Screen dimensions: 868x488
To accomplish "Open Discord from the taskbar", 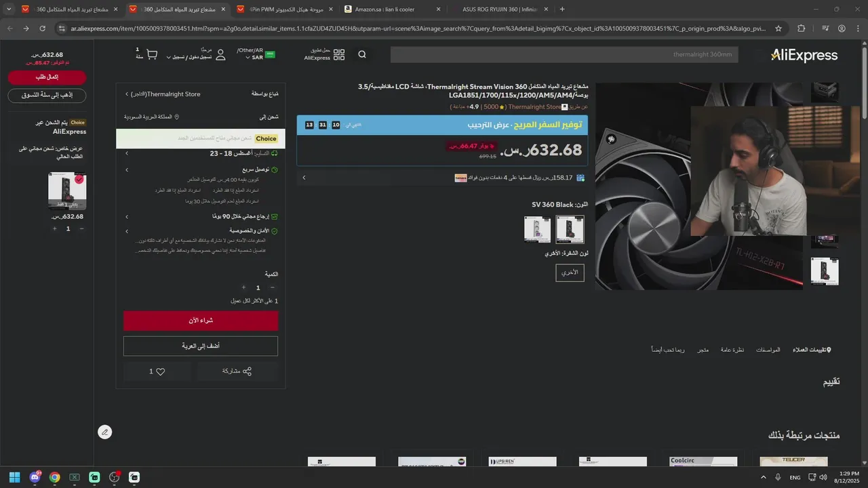I will pos(35,477).
